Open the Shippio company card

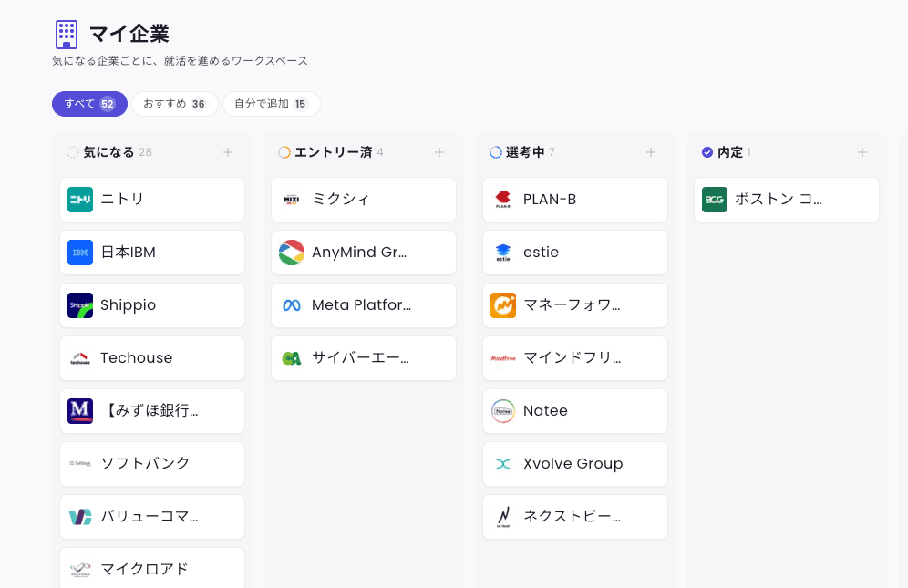point(152,305)
